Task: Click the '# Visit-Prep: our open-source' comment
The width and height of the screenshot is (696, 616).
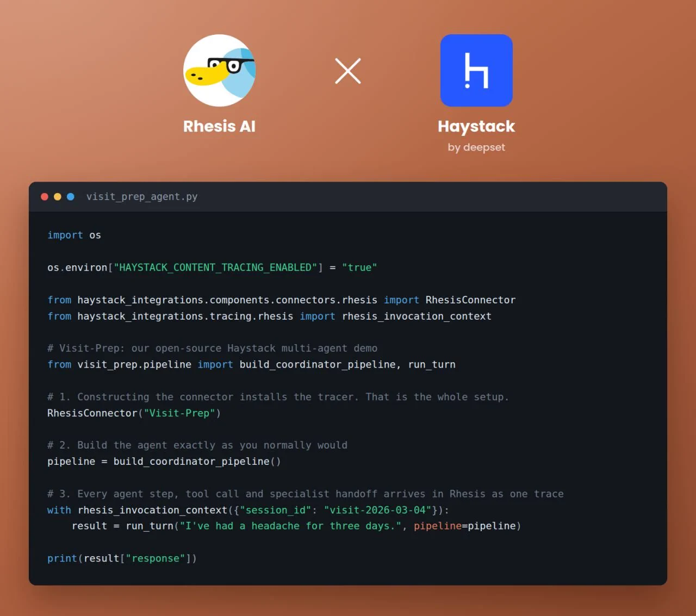Action: pos(212,348)
